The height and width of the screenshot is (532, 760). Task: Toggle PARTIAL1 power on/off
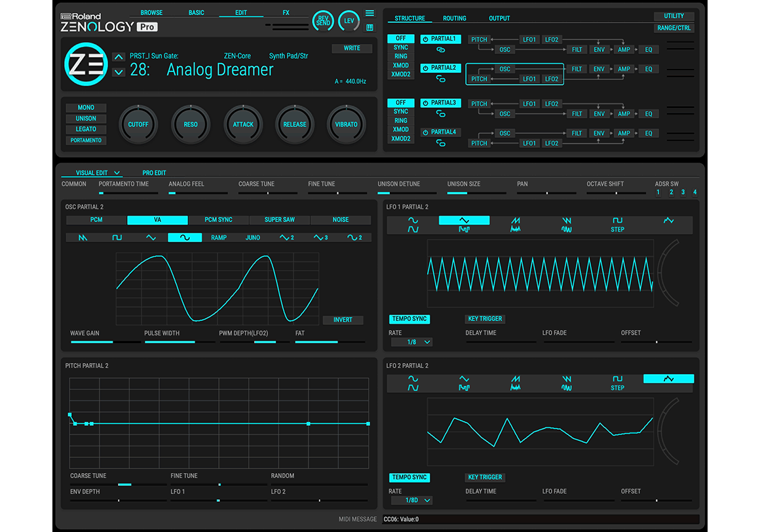[x=426, y=39]
